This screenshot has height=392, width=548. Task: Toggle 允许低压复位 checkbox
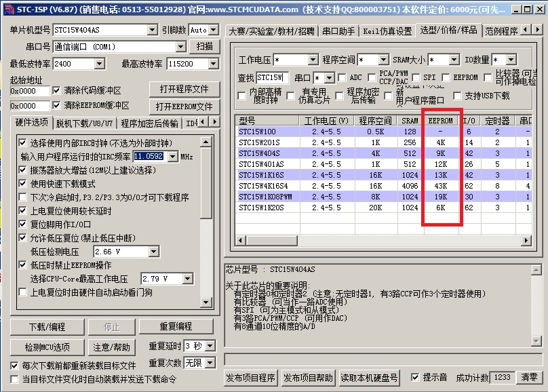(x=22, y=237)
